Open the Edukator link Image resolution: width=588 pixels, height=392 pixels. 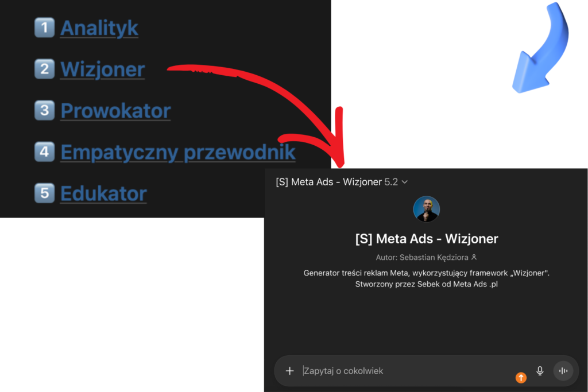click(x=103, y=193)
